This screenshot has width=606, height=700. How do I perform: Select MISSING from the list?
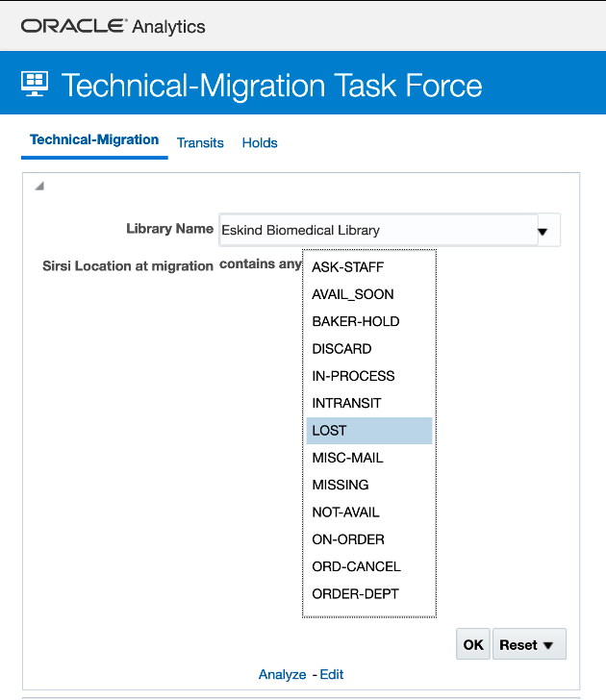(x=341, y=485)
